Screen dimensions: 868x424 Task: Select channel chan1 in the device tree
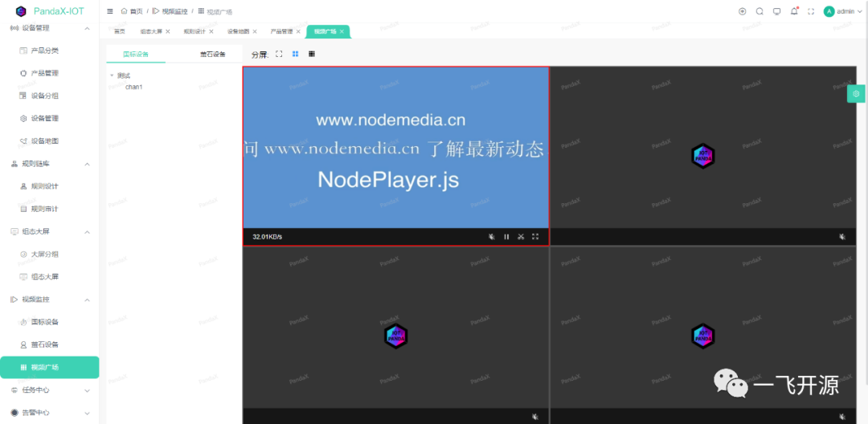click(134, 87)
